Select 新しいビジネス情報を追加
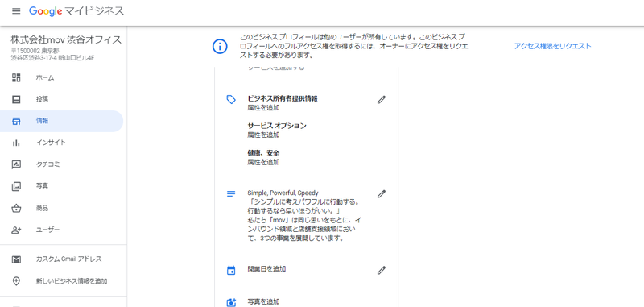Screen dimensions: 644x307 (62, 281)
